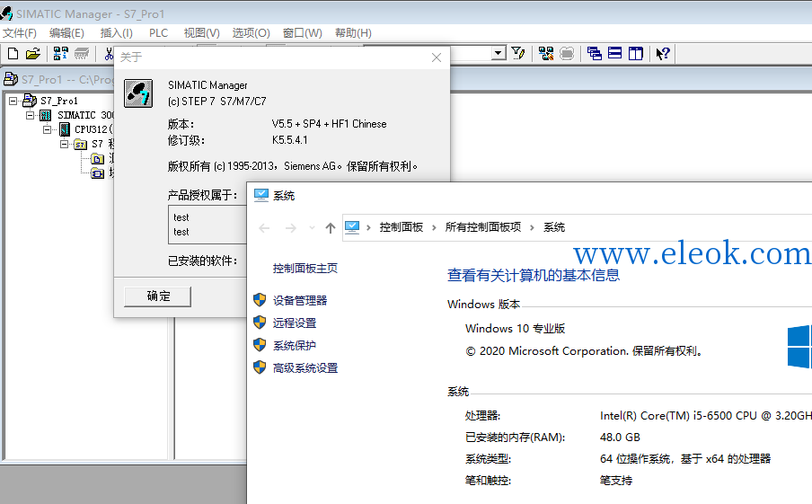Open the 文件(F) menu

[x=20, y=33]
